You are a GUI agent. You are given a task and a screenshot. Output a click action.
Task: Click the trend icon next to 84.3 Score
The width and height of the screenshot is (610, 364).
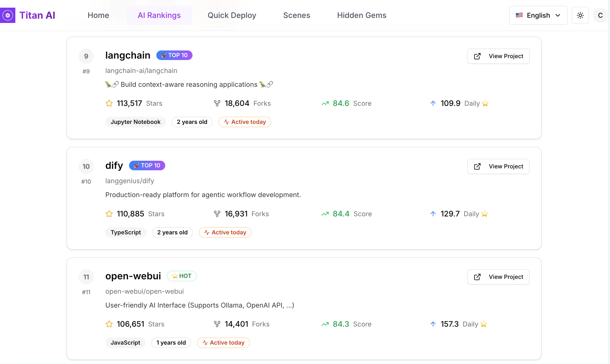coord(325,324)
